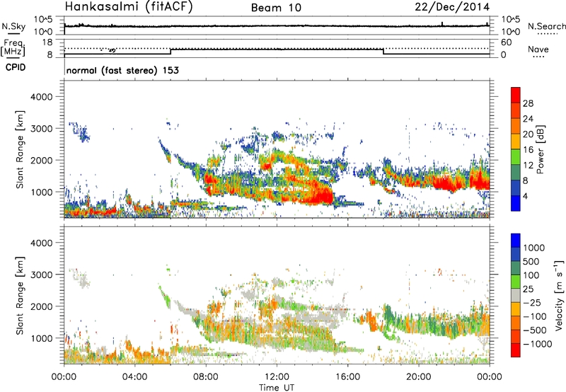Click the '4000' tick of the power plot

[x=41, y=97]
